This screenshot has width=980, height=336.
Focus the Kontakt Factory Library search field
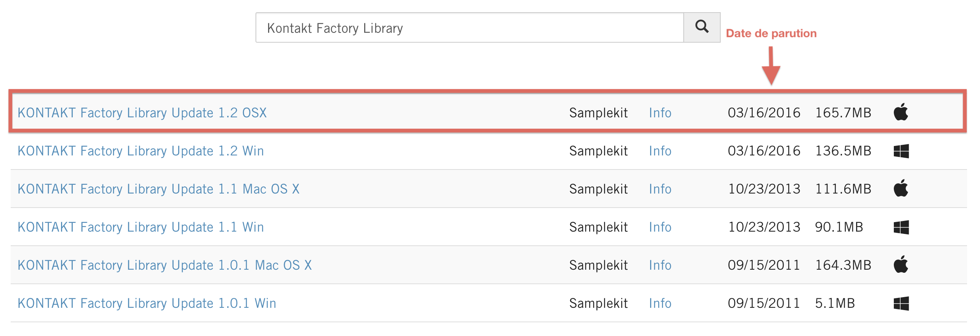pos(469,27)
